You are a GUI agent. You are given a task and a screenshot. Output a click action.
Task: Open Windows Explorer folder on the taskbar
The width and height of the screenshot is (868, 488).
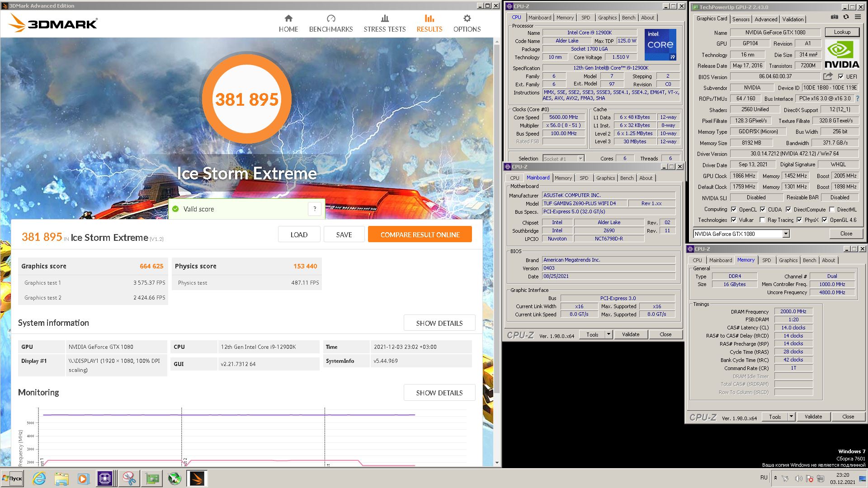click(61, 478)
